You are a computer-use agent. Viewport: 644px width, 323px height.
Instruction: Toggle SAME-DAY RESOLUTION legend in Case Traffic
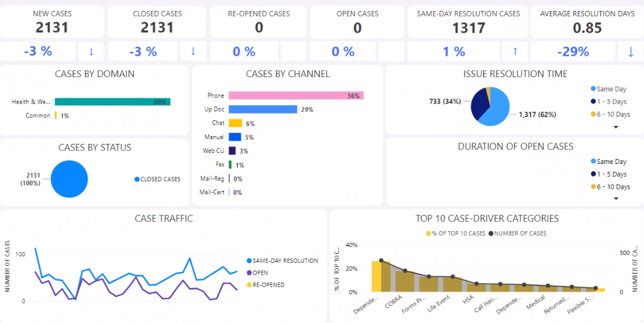pos(249,260)
